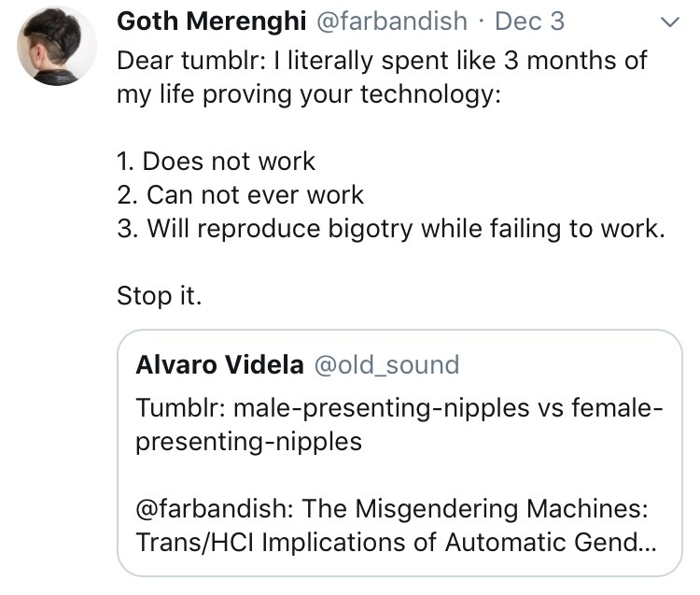Select the '2. Can not ever work' line

point(240,195)
